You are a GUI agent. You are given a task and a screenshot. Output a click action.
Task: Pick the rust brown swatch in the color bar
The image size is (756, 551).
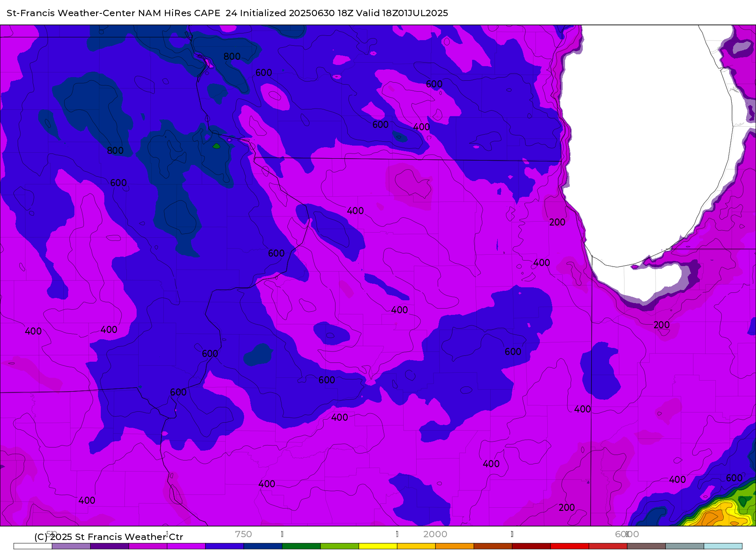click(x=493, y=546)
